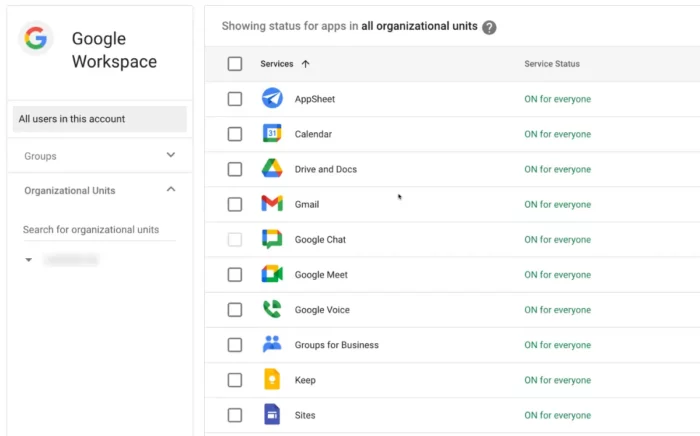Image resolution: width=700 pixels, height=436 pixels.
Task: Open the AppSheet service name
Action: [315, 99]
